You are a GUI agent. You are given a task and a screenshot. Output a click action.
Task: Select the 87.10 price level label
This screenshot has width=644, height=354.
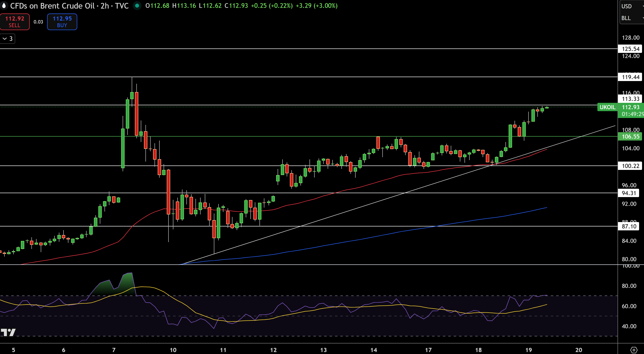click(x=629, y=226)
